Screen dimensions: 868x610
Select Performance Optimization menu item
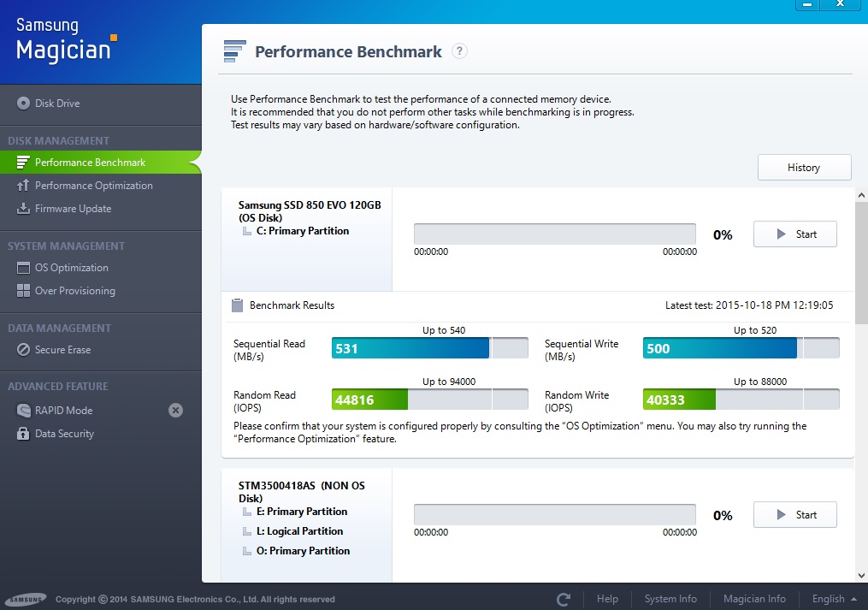93,186
